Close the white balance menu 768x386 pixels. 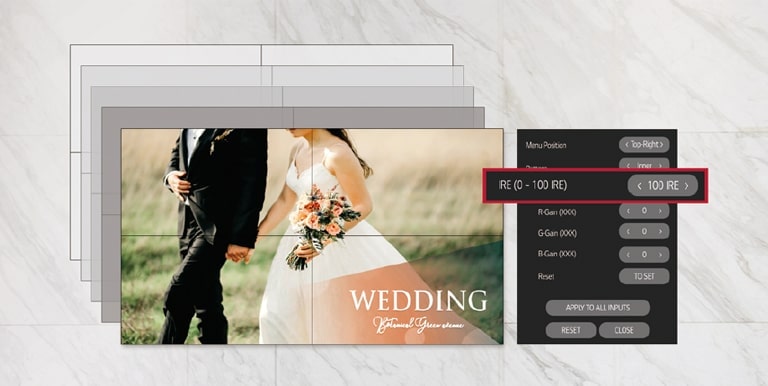point(624,330)
